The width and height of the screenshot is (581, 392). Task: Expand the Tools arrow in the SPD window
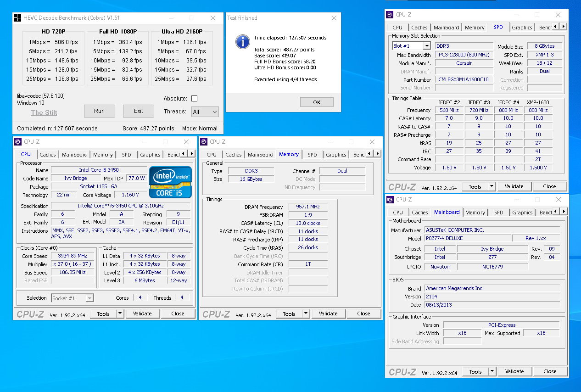tap(492, 186)
